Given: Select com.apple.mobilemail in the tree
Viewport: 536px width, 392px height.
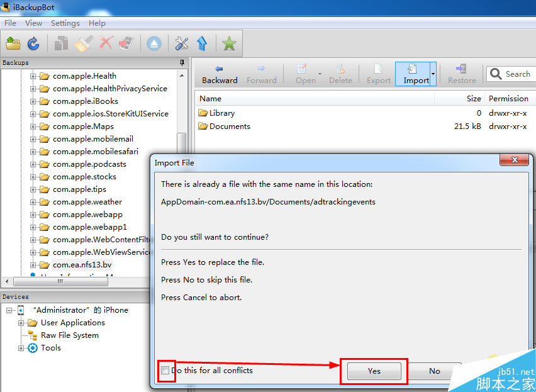Looking at the screenshot, I should tap(93, 139).
